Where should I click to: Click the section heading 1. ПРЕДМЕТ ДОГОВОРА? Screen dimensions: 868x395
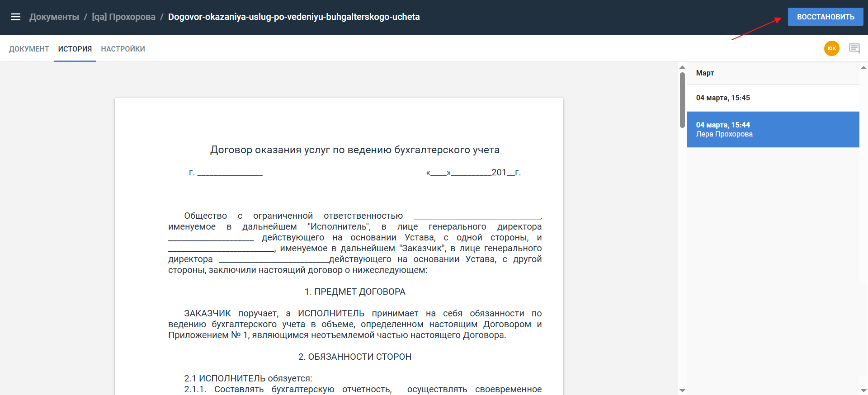click(355, 292)
